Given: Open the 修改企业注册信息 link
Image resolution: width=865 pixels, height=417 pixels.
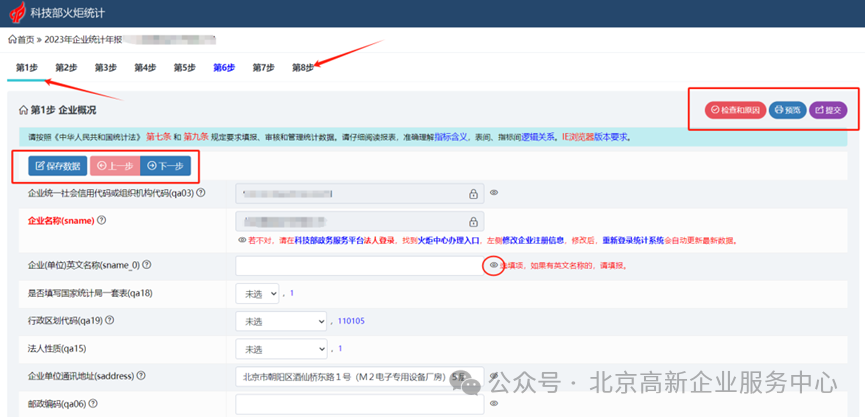Looking at the screenshot, I should tap(533, 240).
